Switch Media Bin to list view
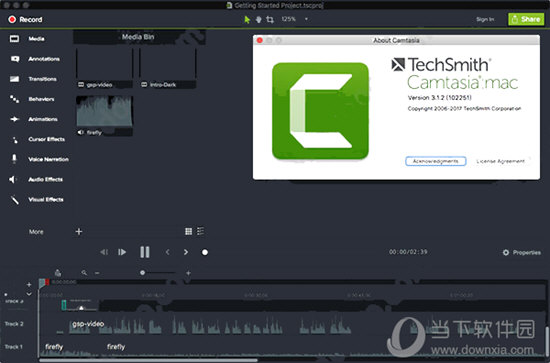This screenshot has height=363, width=550. point(200,231)
